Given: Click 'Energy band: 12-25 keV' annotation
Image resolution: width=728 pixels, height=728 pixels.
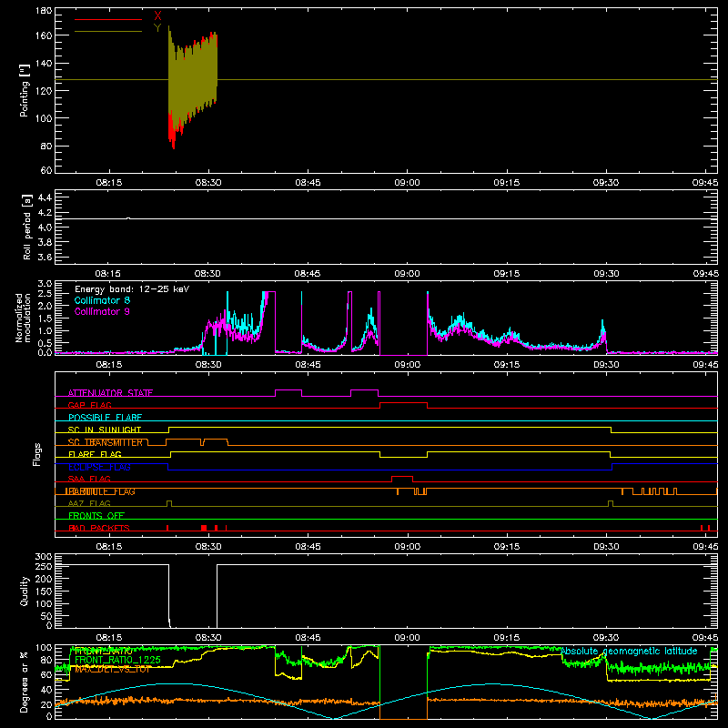Looking at the screenshot, I should pyautogui.click(x=132, y=289).
